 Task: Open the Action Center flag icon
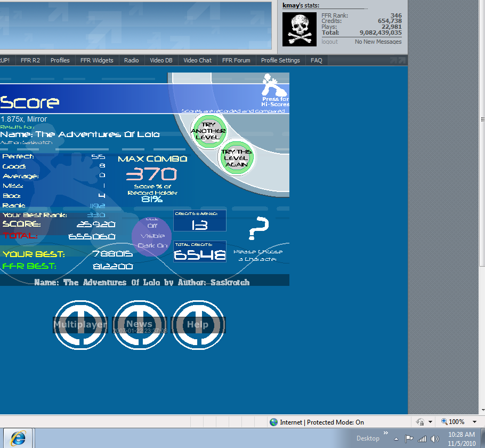(x=409, y=439)
